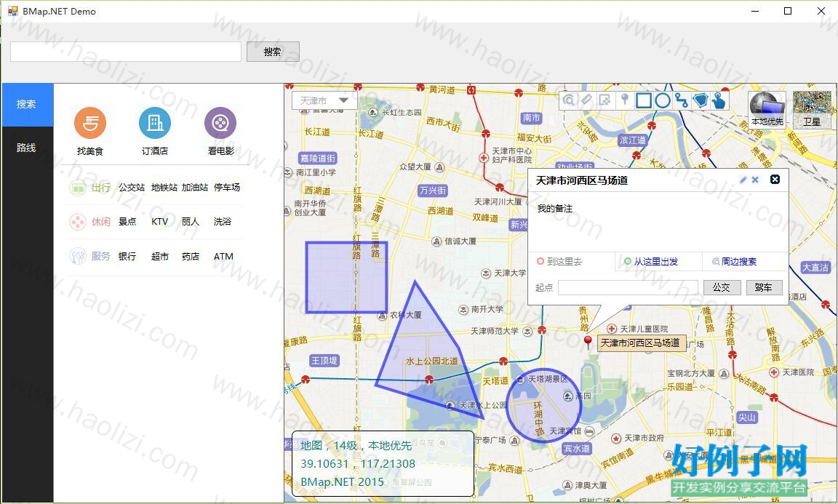Click the 景点 attractions link
838x504 pixels.
pyautogui.click(x=127, y=222)
